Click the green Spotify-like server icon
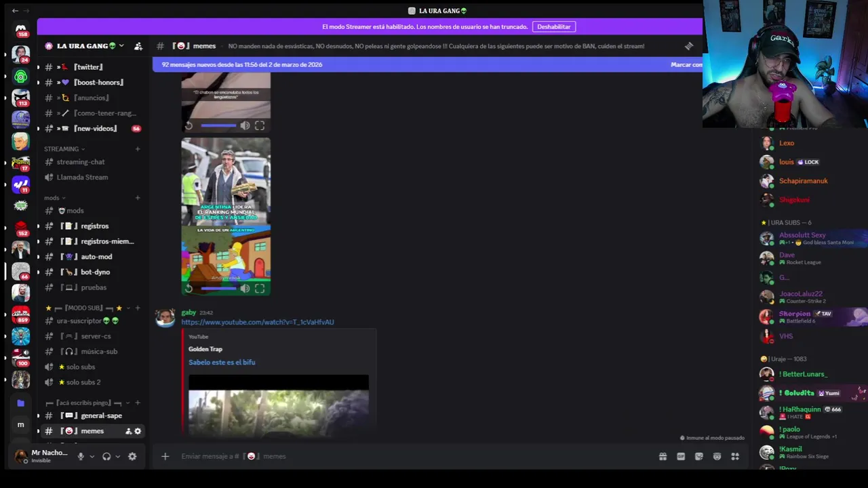Image resolution: width=868 pixels, height=488 pixels. point(21,77)
